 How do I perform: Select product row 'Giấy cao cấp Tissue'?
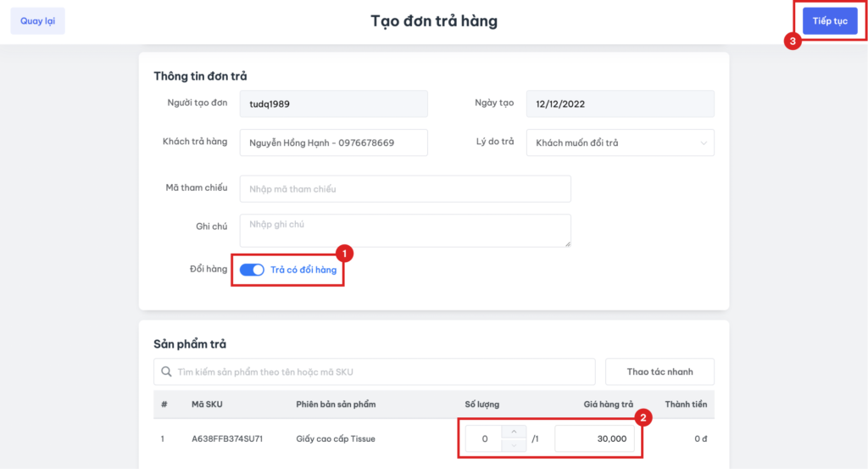coord(336,438)
